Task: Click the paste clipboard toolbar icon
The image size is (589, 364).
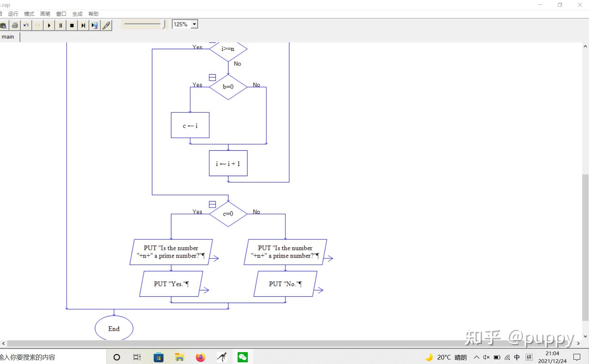Action: tap(4, 25)
